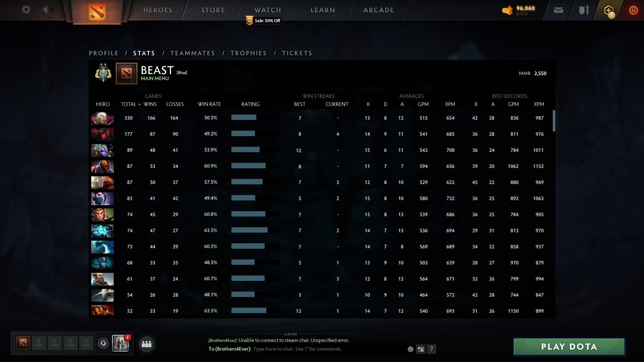Open the settings gear icon
The width and height of the screenshot is (644, 362).
point(26,10)
